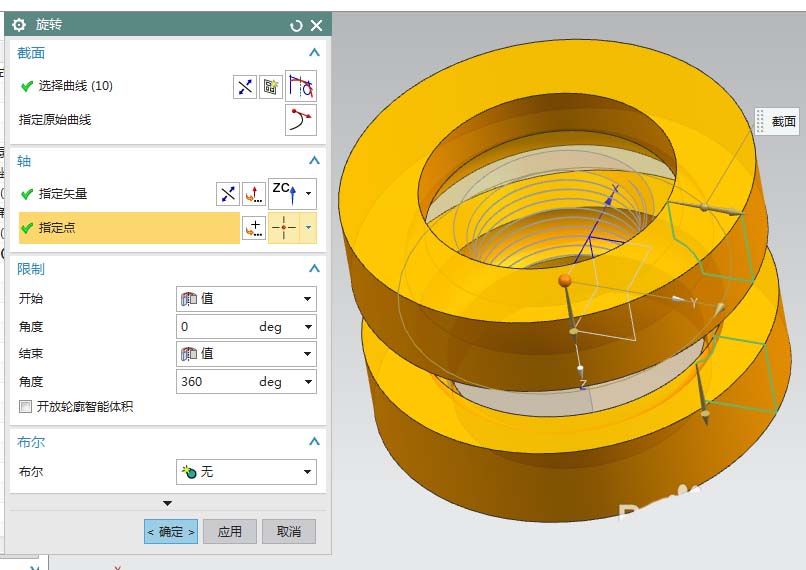Expand more options with the bottom triangle
This screenshot has height=570, width=806.
168,503
